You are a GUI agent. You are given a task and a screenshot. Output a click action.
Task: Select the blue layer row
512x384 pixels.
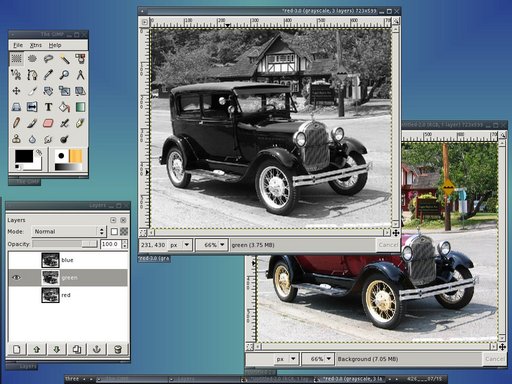click(x=68, y=260)
